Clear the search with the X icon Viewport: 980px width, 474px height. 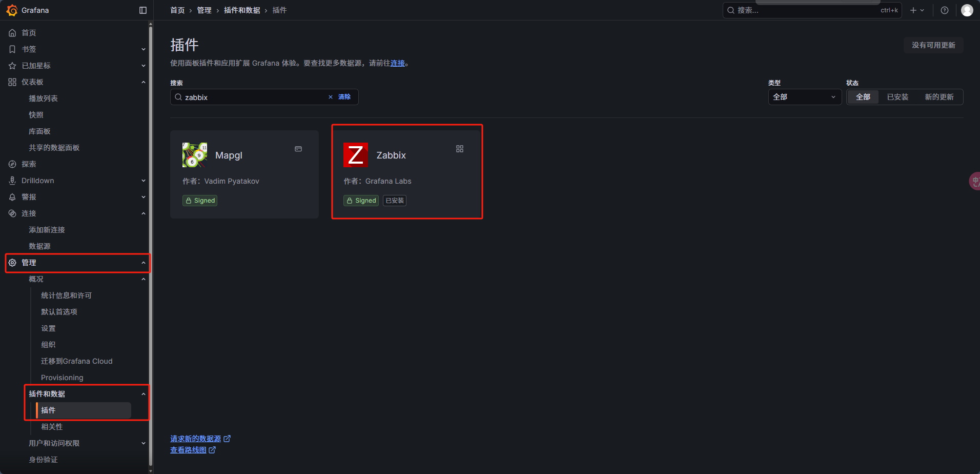331,97
